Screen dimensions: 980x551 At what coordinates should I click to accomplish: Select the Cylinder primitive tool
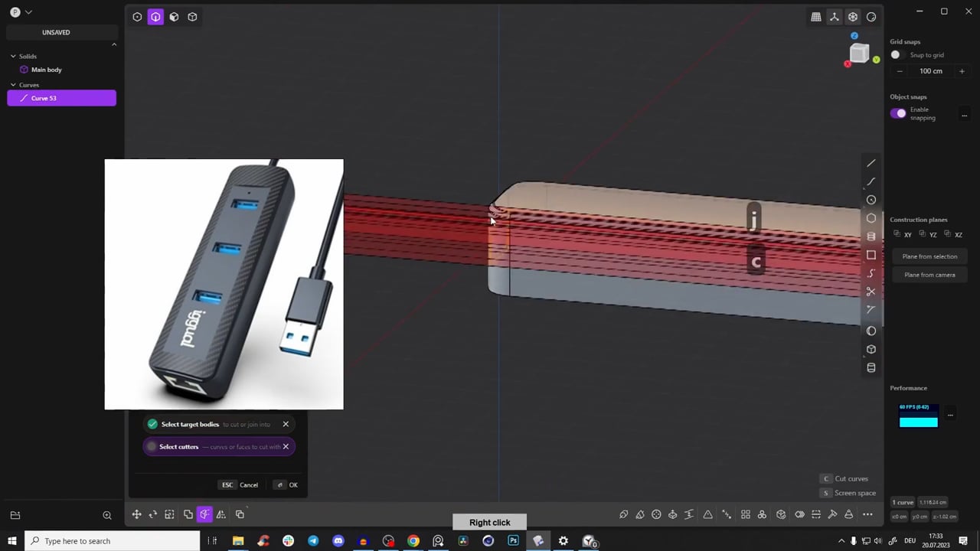(871, 367)
